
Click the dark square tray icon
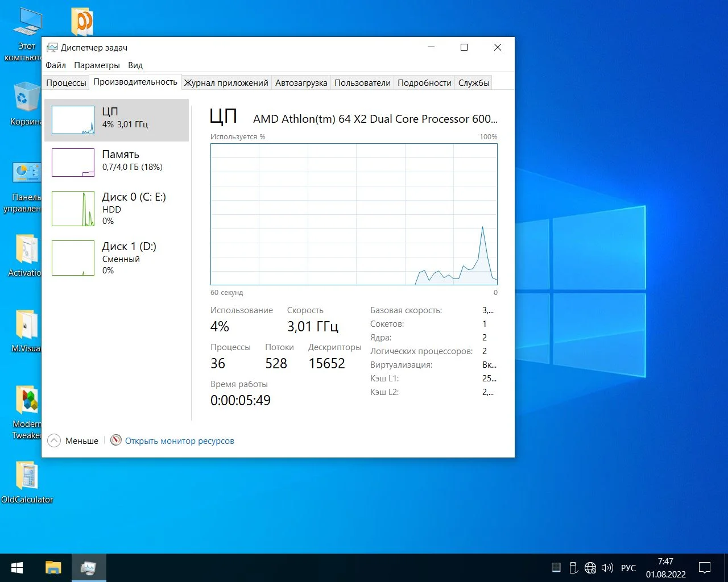click(x=556, y=567)
